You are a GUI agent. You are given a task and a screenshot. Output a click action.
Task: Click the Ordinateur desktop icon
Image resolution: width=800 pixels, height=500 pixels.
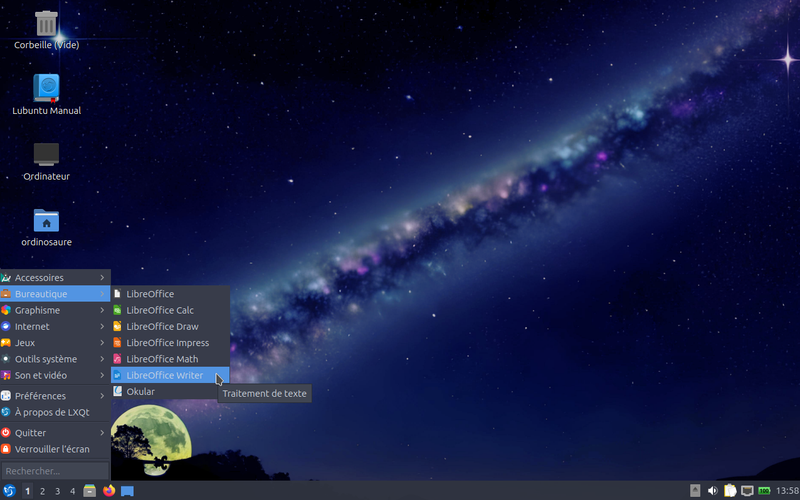(46, 155)
